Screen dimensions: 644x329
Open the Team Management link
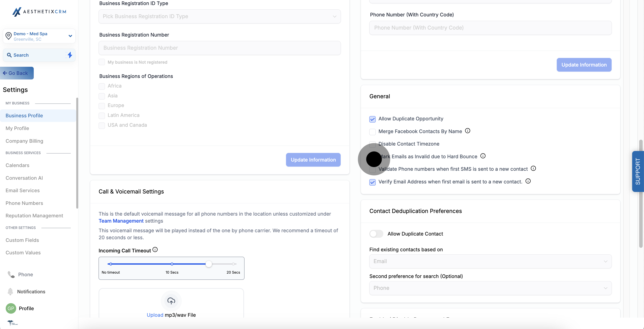coord(121,221)
